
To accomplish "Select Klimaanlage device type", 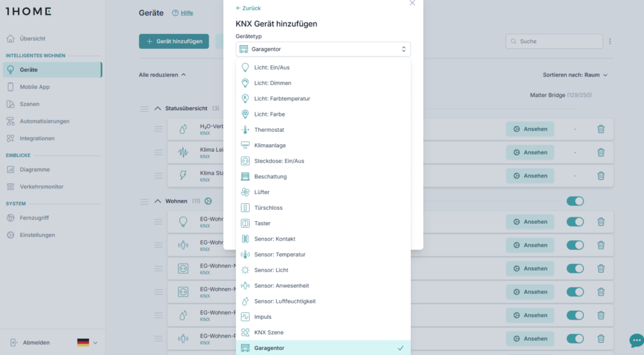I will (x=323, y=145).
